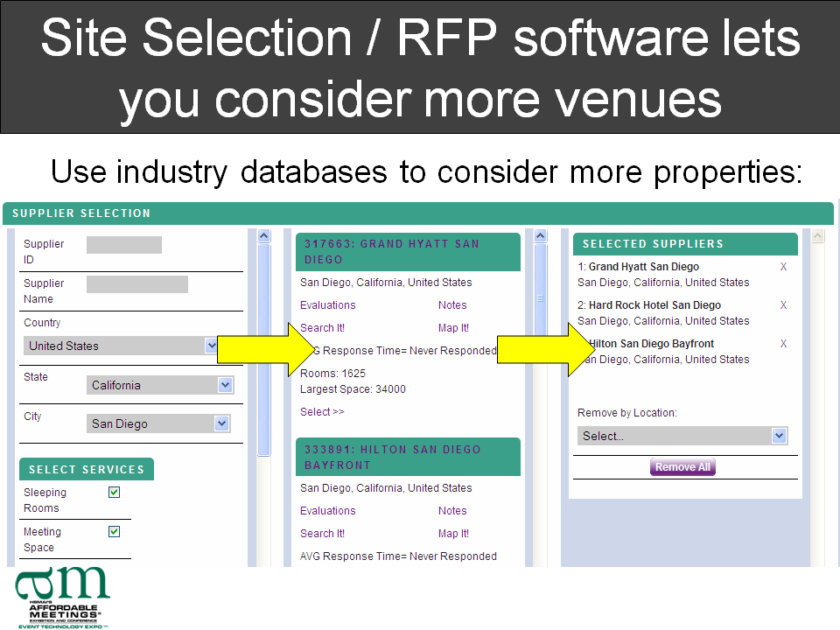840x630 pixels.
Task: Remove Grand Hyatt San Diego with its X
Action: 783,267
